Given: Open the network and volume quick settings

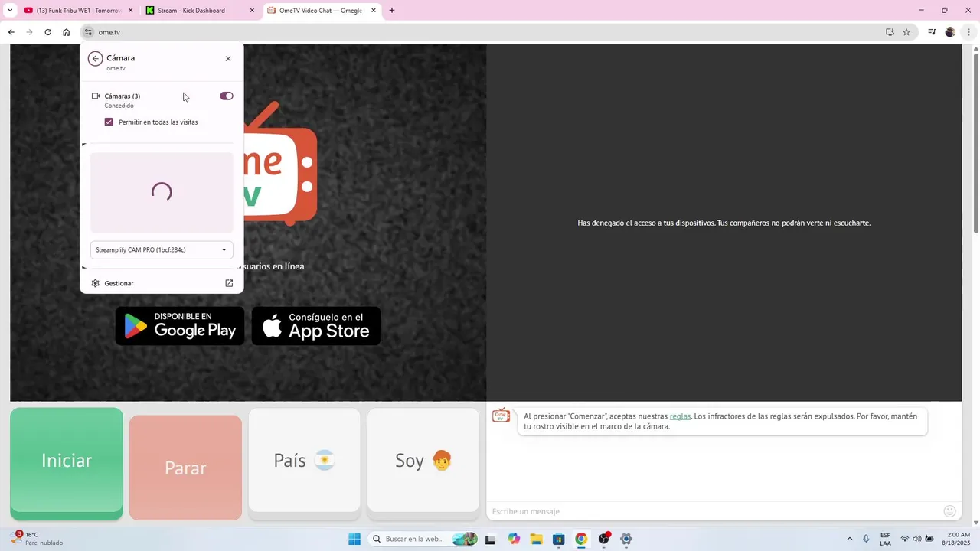Looking at the screenshot, I should click(917, 539).
